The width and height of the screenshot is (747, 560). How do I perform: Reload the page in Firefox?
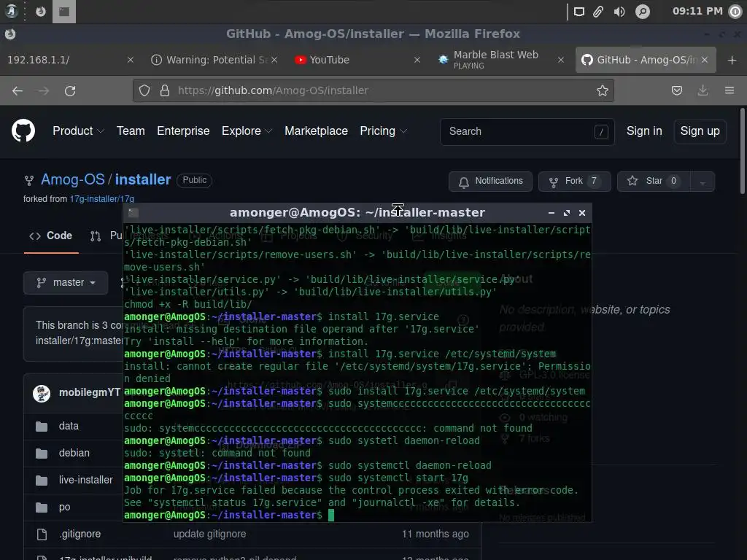(x=70, y=90)
